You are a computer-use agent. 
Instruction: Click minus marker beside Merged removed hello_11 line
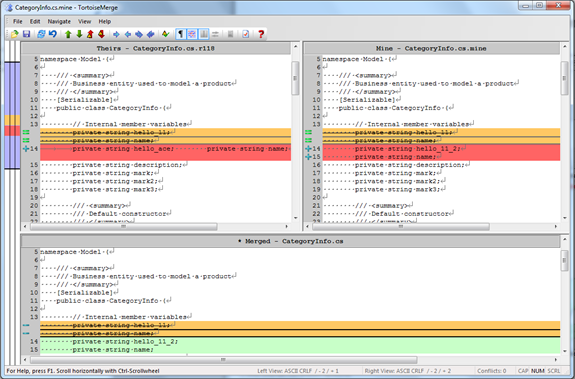tap(26, 325)
